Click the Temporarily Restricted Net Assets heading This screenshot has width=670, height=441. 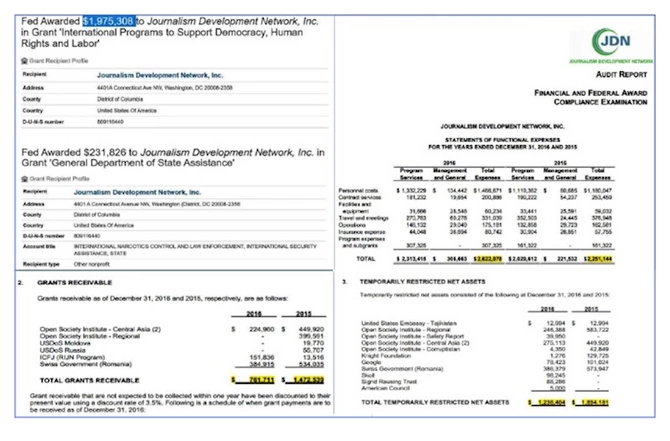coord(422,282)
